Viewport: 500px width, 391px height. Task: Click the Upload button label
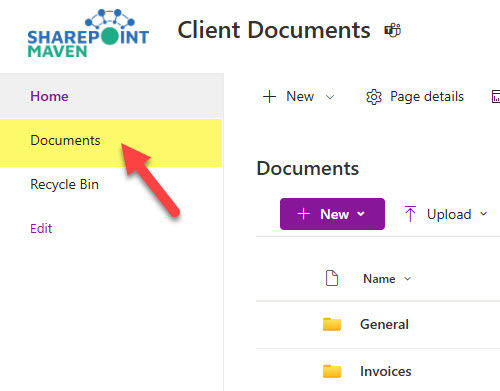pos(449,214)
